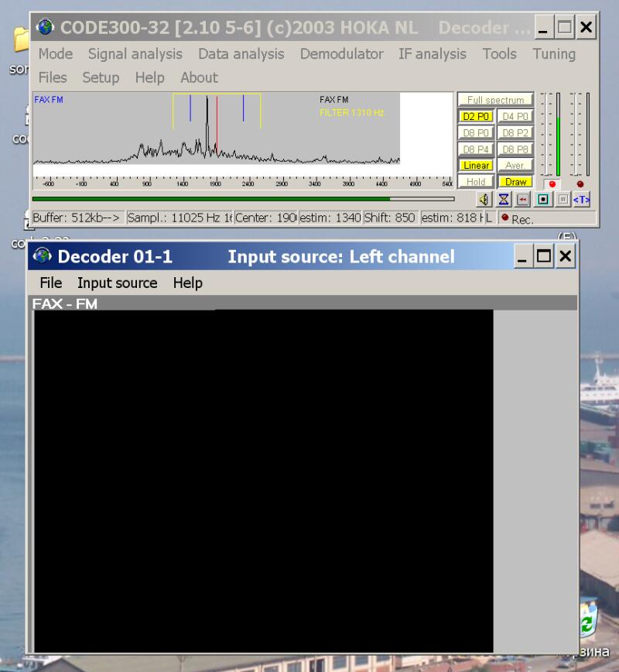The image size is (619, 672).
Task: Click the 'Buffer: 512kb-->' status field
Action: 78,218
